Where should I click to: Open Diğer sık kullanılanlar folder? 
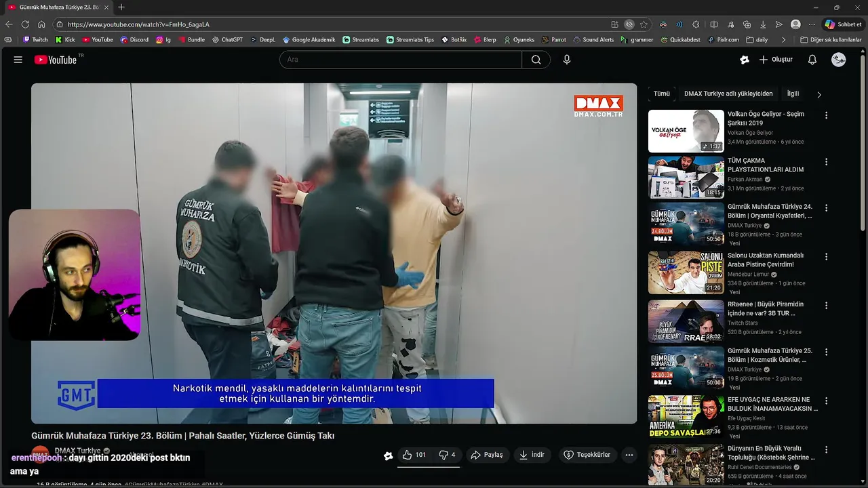[x=831, y=40]
